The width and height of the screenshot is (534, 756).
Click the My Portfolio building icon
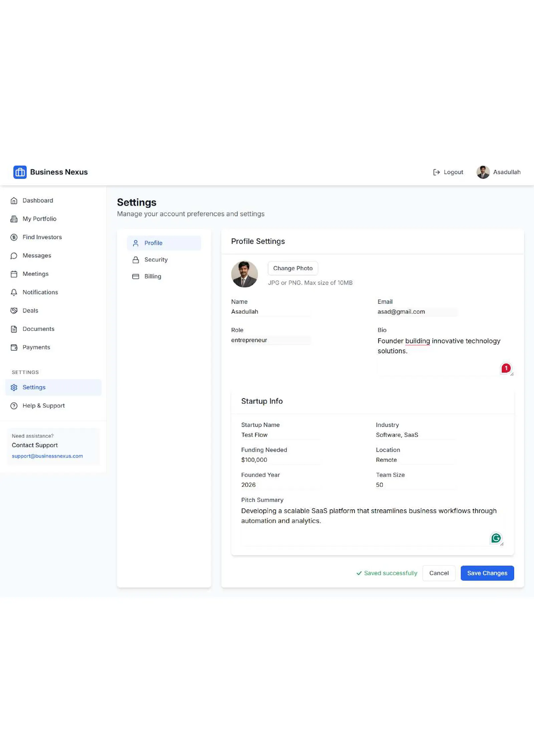(14, 219)
